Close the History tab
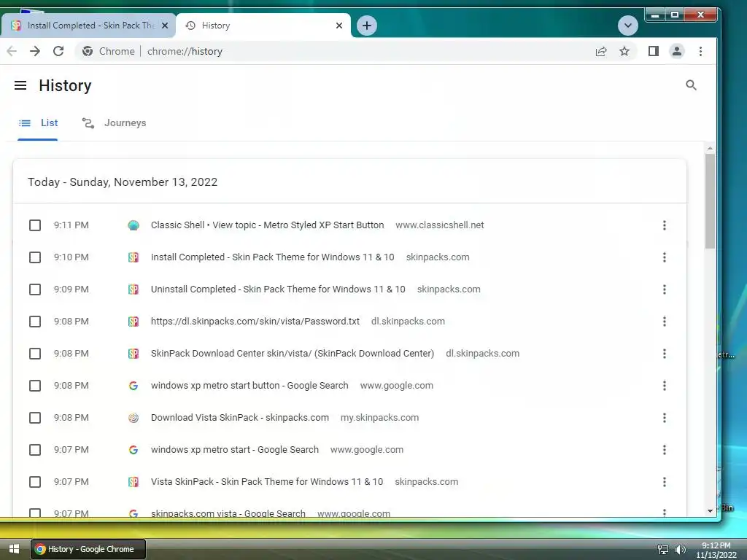747x560 pixels. [x=338, y=26]
